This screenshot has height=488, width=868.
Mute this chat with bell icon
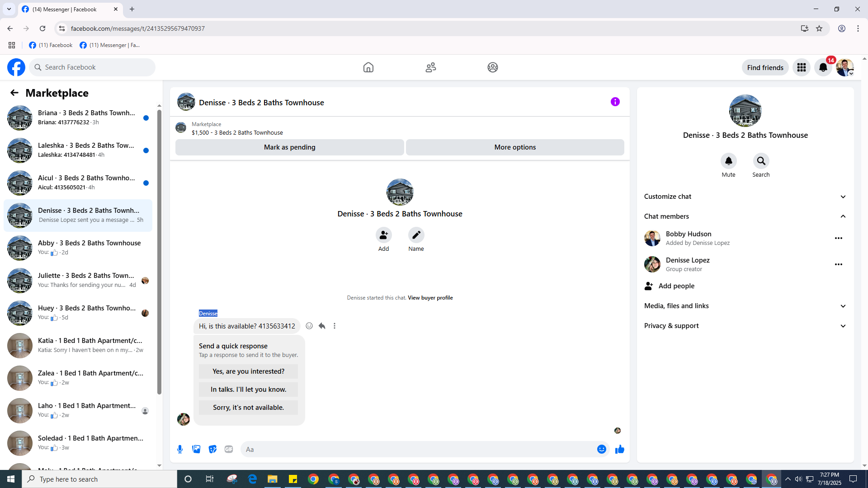tap(728, 161)
